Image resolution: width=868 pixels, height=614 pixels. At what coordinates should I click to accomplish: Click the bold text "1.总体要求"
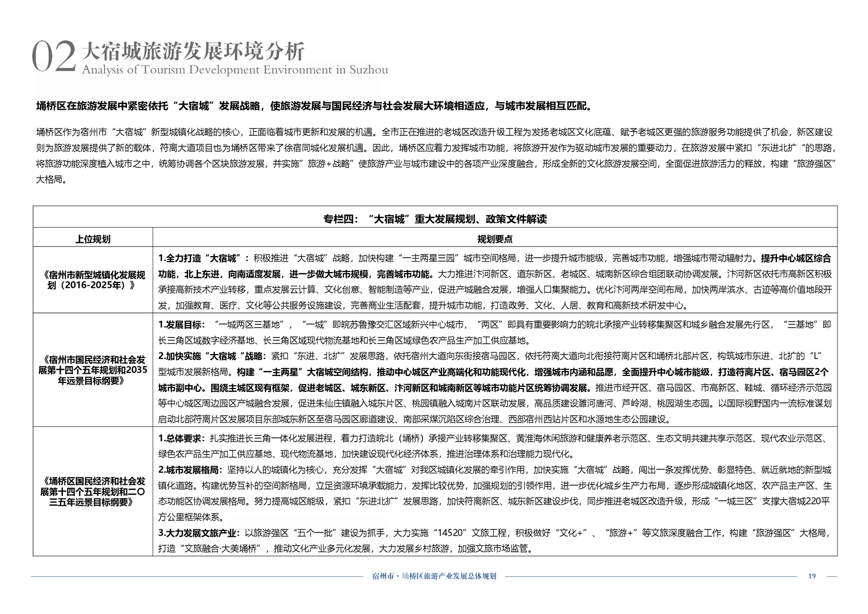(182, 438)
